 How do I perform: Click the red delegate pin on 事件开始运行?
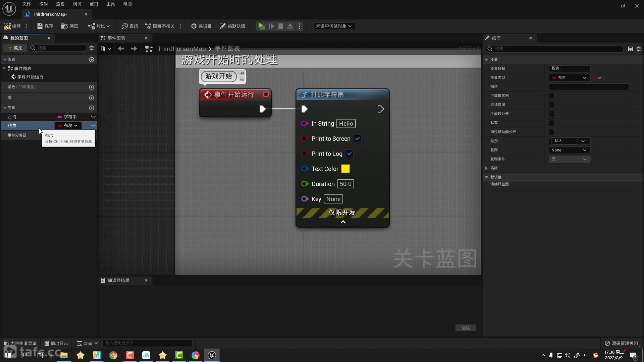click(x=266, y=95)
